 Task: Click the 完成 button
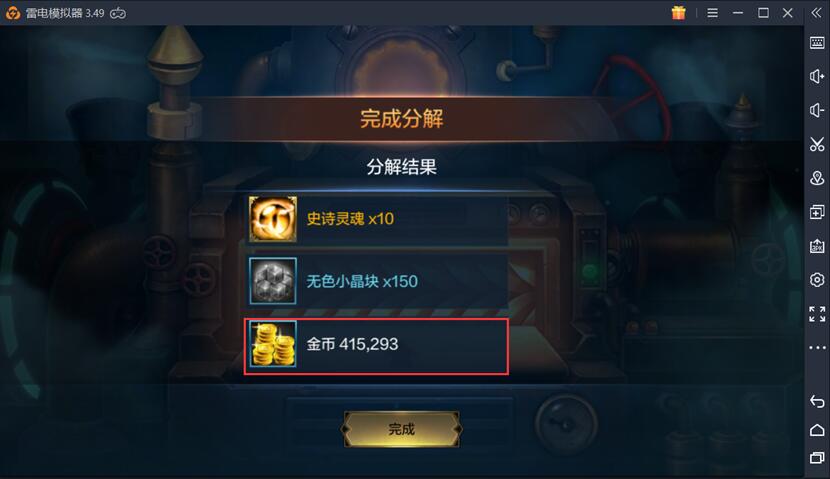pyautogui.click(x=401, y=429)
